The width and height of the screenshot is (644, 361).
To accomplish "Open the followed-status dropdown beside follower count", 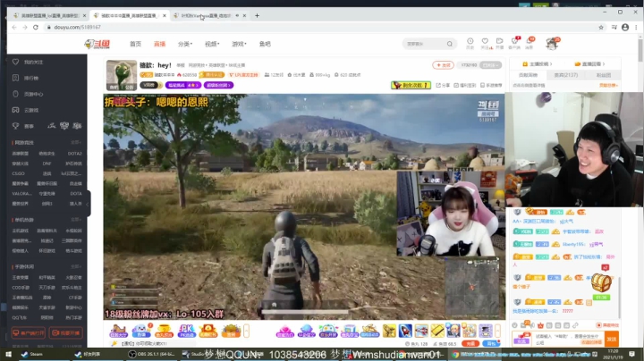I will (x=491, y=65).
